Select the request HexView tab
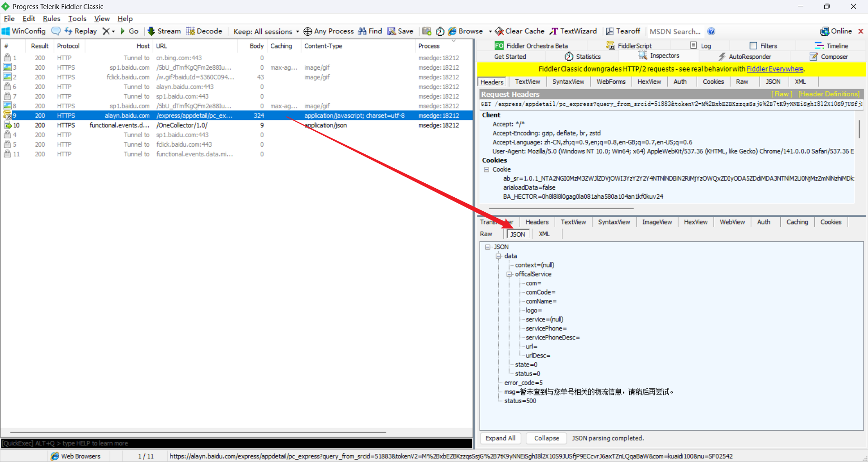This screenshot has height=462, width=868. pyautogui.click(x=649, y=82)
